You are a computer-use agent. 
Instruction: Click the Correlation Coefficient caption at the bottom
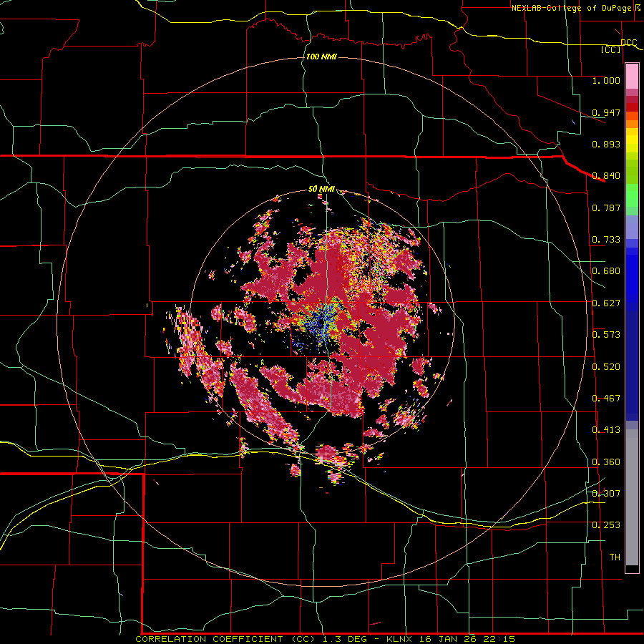pos(326,639)
